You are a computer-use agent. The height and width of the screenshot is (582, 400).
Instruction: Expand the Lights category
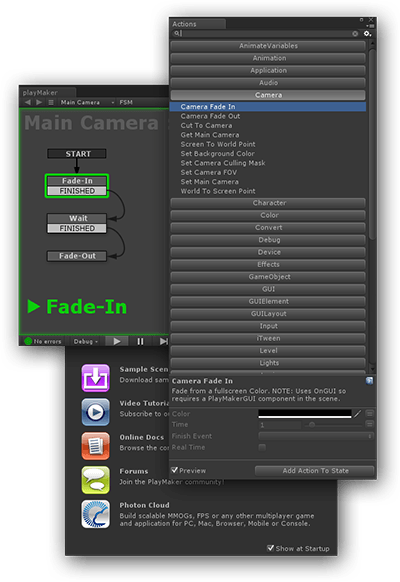point(268,363)
